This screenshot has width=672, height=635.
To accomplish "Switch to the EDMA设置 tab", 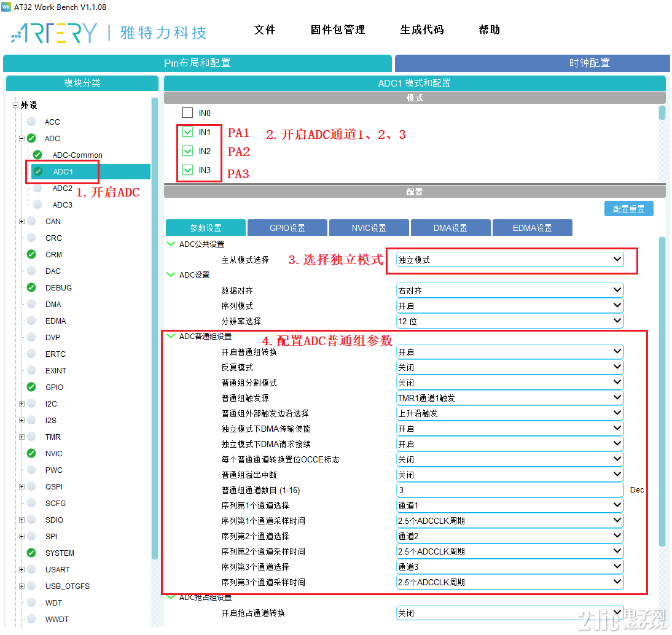I will pyautogui.click(x=533, y=227).
